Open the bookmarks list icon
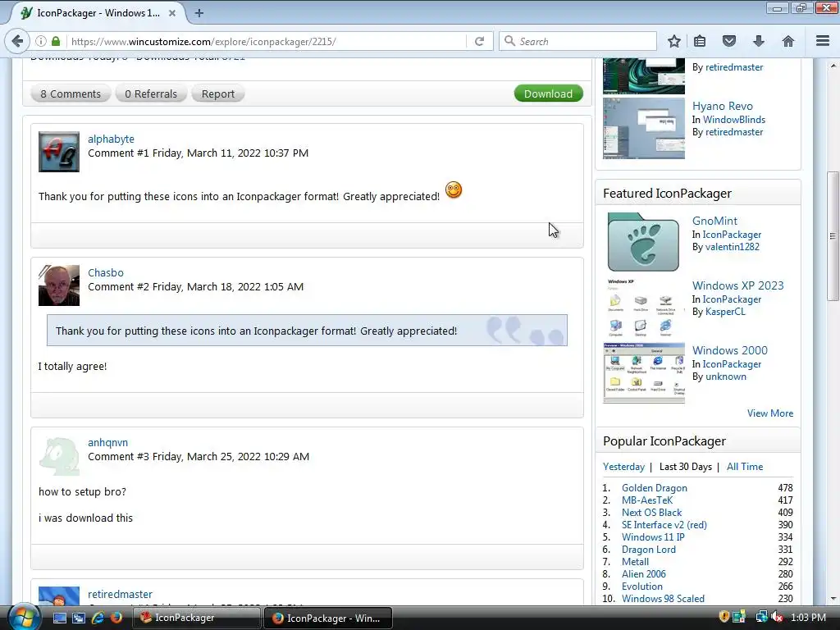840x630 pixels. (700, 41)
